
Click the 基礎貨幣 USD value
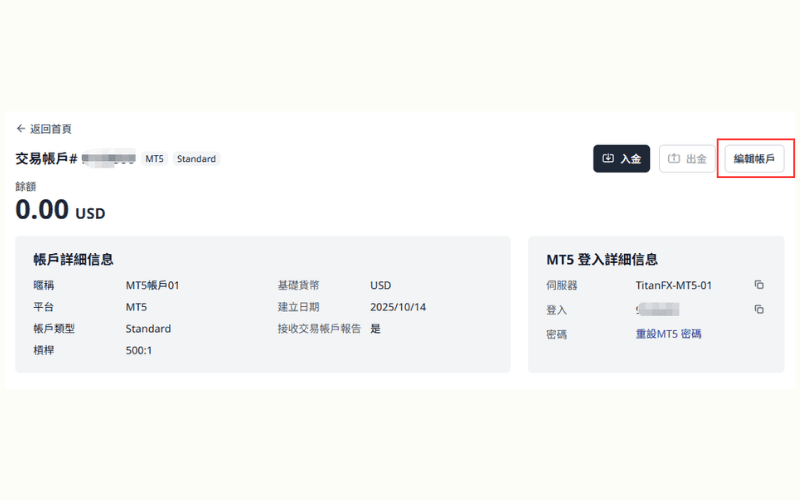tap(380, 285)
